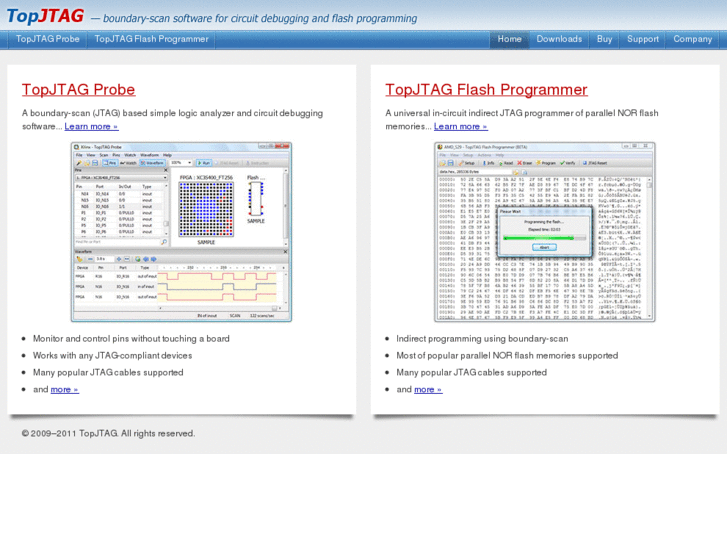
Task: Click text 'Works with any JTAG-compliant devices'
Action: (112, 356)
